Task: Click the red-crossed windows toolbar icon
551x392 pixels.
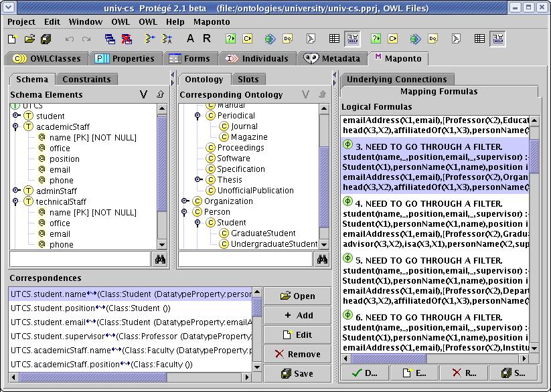Action: pyautogui.click(x=127, y=39)
